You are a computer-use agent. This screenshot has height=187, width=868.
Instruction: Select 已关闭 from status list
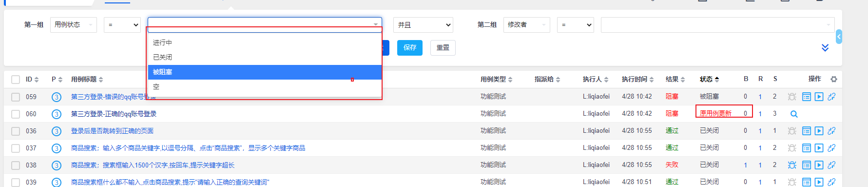265,57
